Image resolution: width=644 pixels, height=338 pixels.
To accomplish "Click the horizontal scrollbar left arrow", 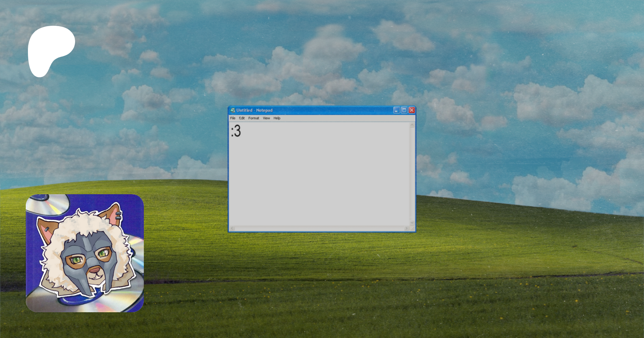I will coord(232,228).
